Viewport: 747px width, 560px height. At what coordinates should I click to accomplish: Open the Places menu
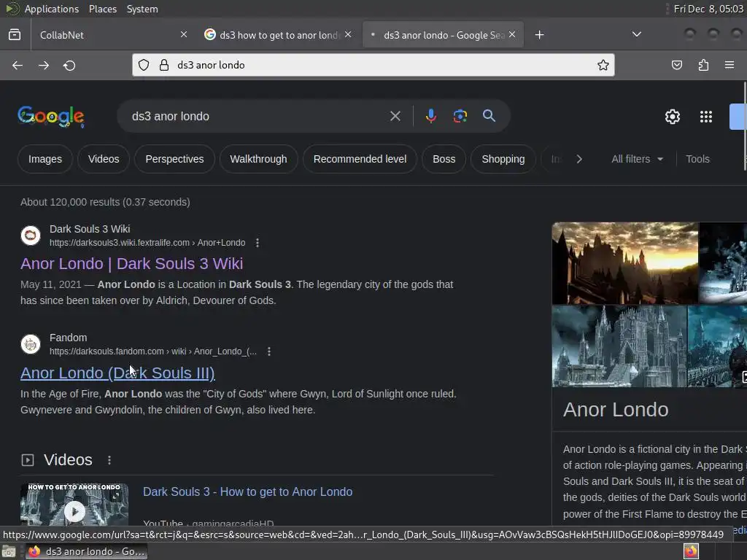[x=102, y=9]
